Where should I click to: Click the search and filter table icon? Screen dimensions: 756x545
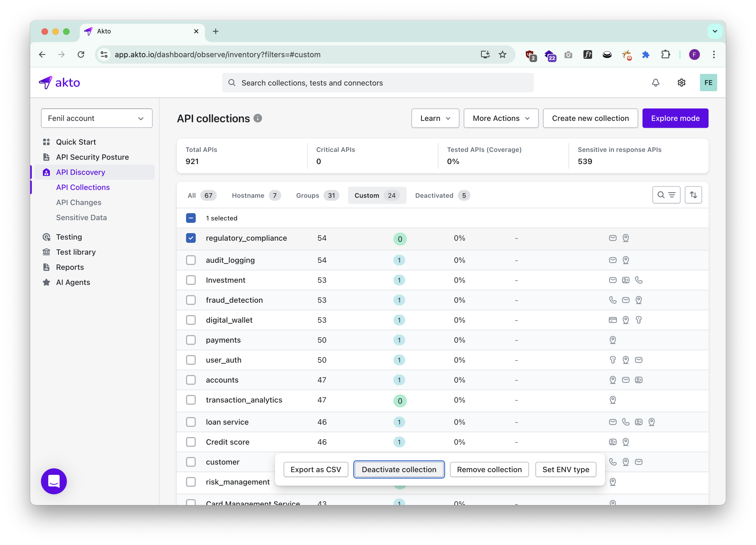click(x=666, y=195)
